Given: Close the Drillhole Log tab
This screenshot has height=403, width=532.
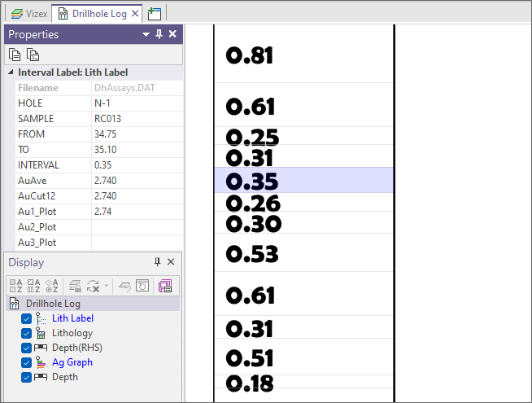Looking at the screenshot, I should pos(135,14).
